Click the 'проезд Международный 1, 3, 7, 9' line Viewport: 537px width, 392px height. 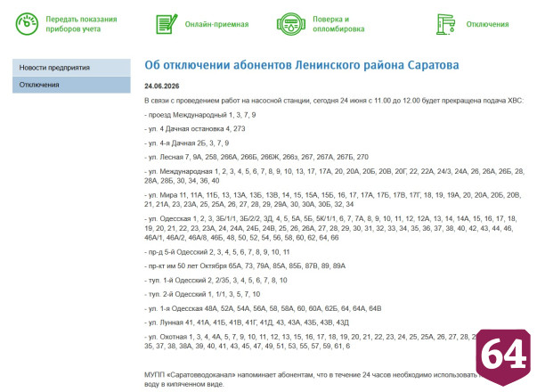[200, 115]
